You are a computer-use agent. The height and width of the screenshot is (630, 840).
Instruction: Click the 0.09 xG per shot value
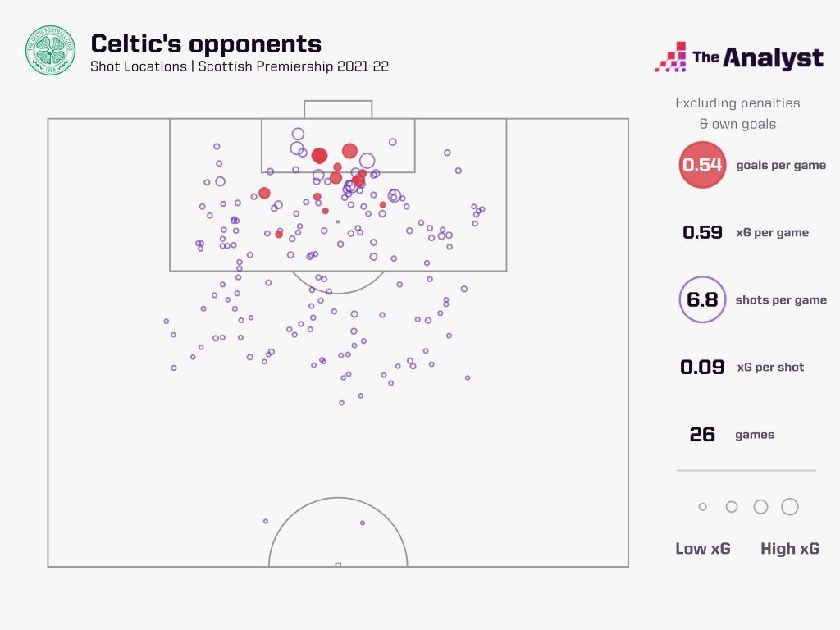[x=702, y=367]
